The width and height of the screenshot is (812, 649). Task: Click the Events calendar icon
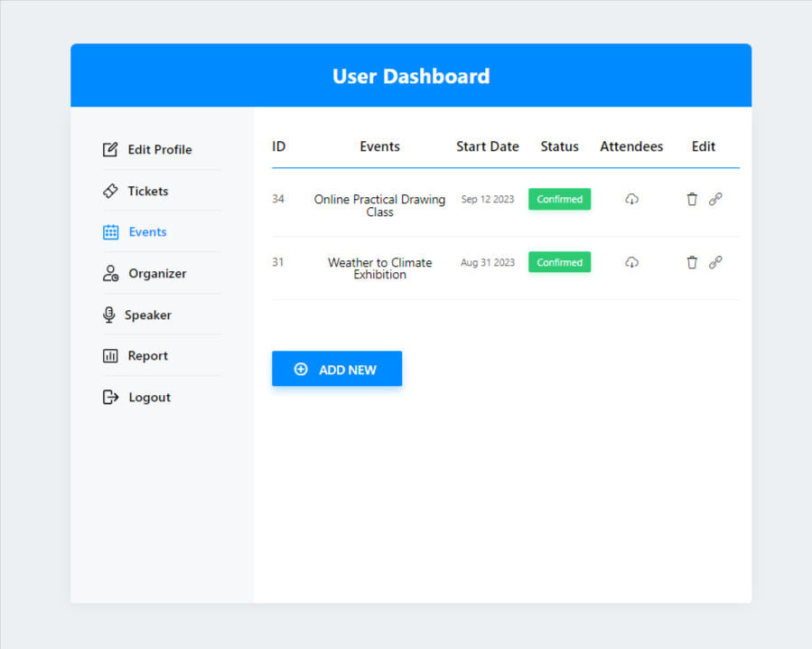tap(110, 232)
